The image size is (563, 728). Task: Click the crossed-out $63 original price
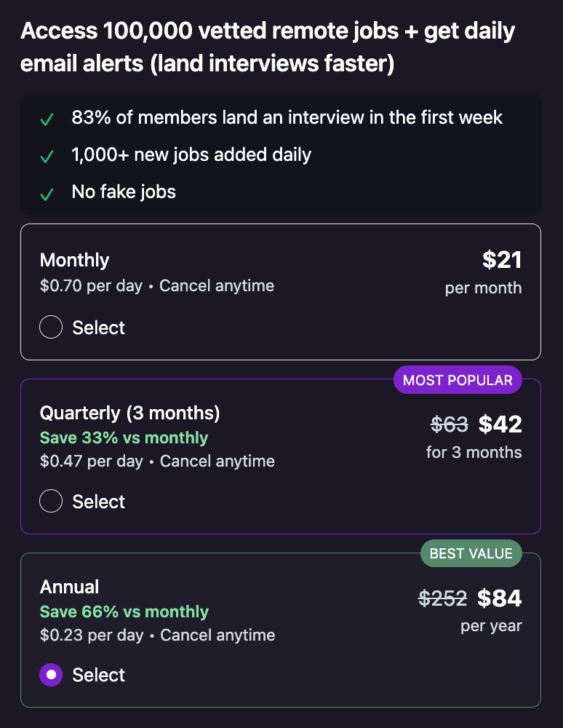[x=449, y=424]
